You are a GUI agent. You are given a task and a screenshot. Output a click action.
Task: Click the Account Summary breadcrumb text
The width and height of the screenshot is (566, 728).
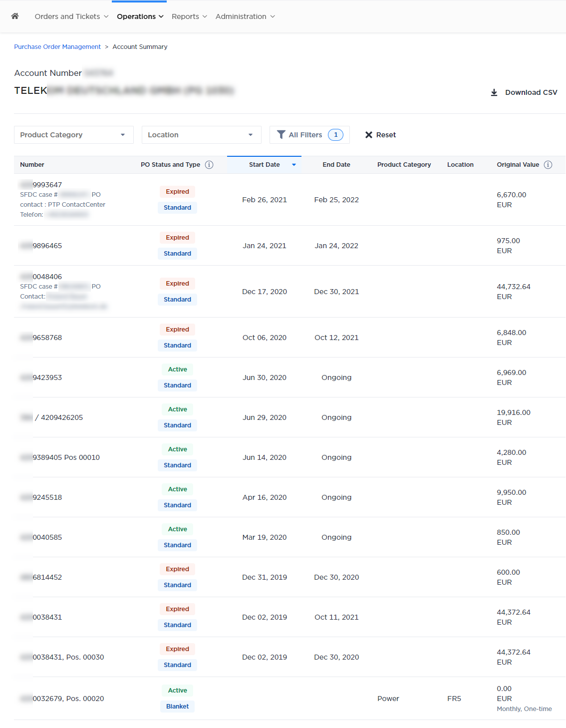(140, 47)
